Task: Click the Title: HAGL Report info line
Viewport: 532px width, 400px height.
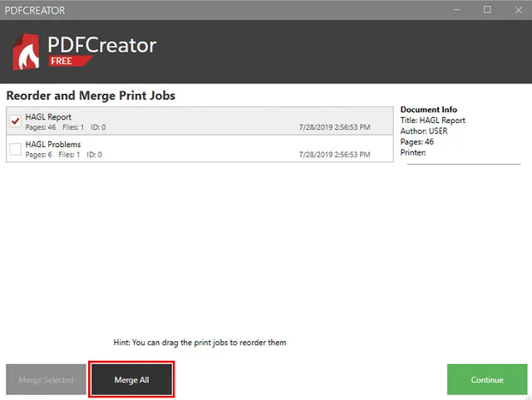Action: point(432,121)
